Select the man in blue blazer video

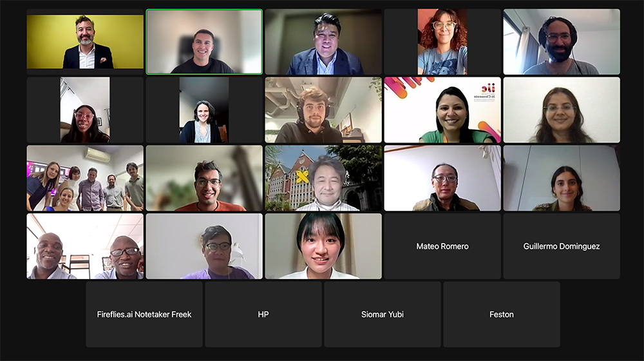(323, 41)
